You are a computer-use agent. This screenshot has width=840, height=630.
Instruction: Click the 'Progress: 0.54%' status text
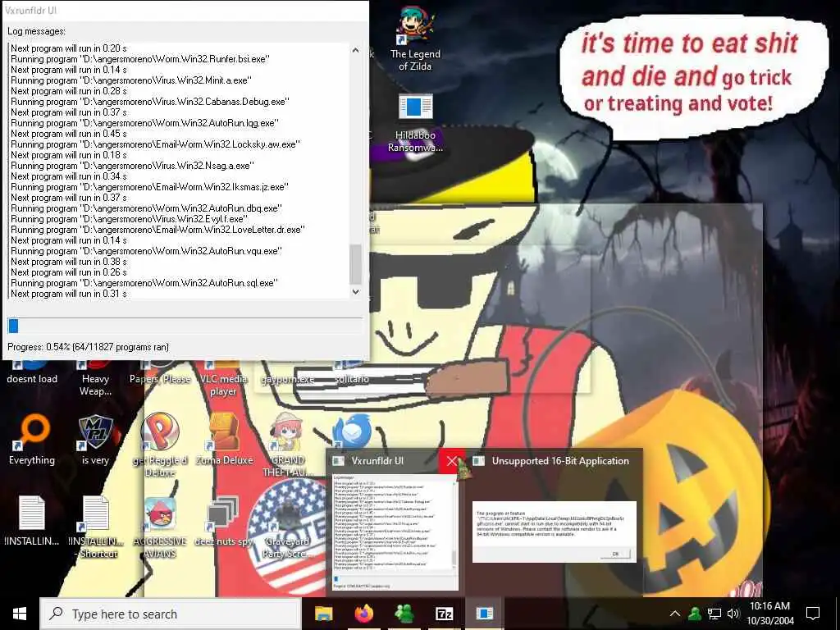coord(88,347)
